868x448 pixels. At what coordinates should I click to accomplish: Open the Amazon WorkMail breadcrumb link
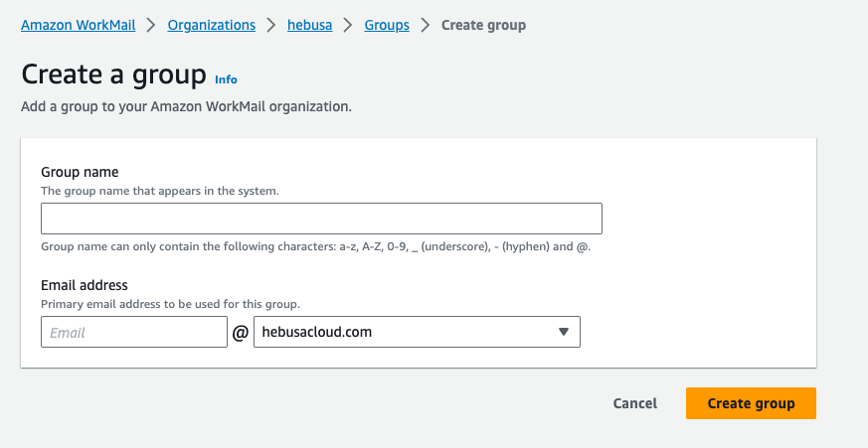78,25
